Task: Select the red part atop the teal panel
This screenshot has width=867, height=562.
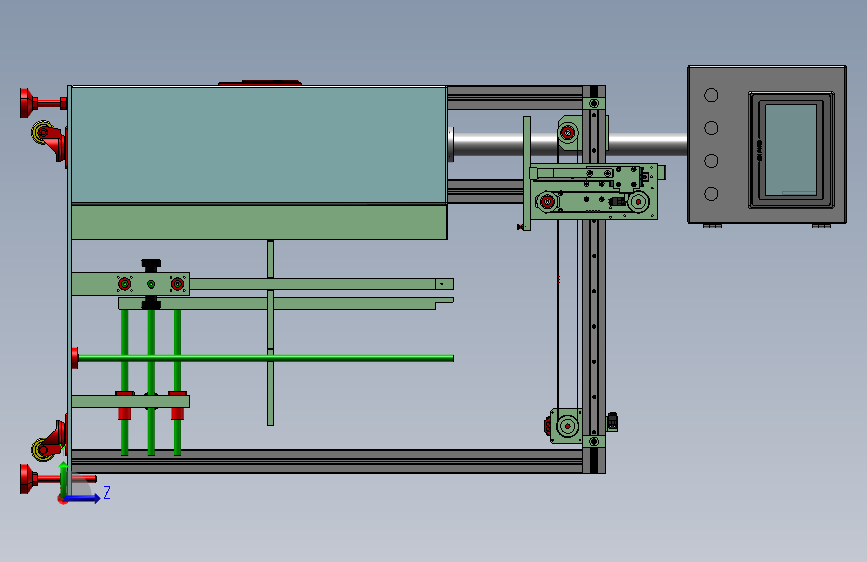Action: (260, 83)
